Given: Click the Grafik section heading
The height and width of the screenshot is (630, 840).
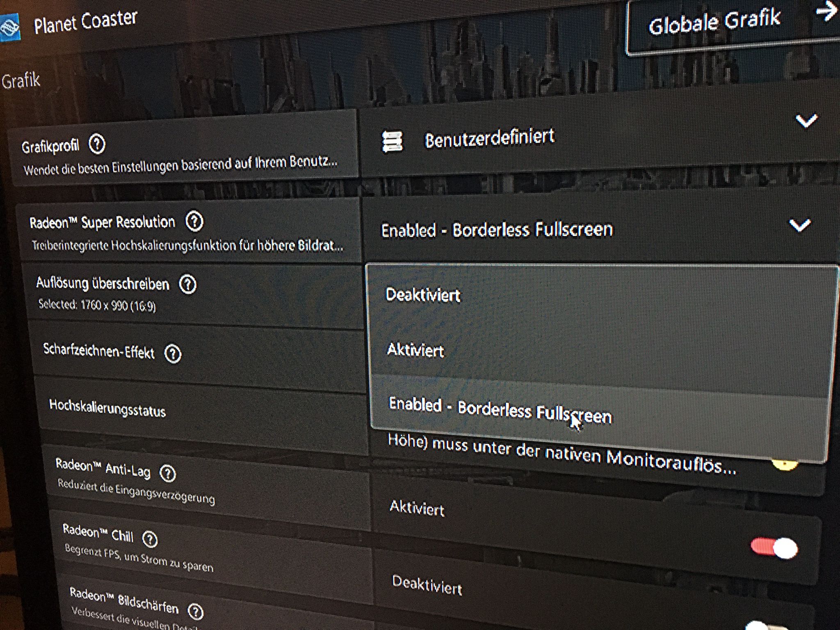Looking at the screenshot, I should click(21, 80).
